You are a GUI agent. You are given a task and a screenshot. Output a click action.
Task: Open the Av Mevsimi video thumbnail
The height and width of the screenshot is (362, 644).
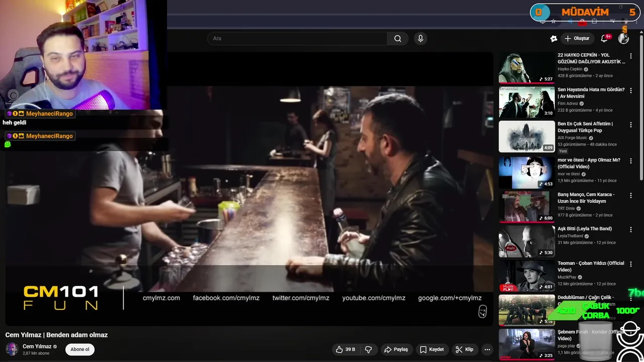click(527, 102)
